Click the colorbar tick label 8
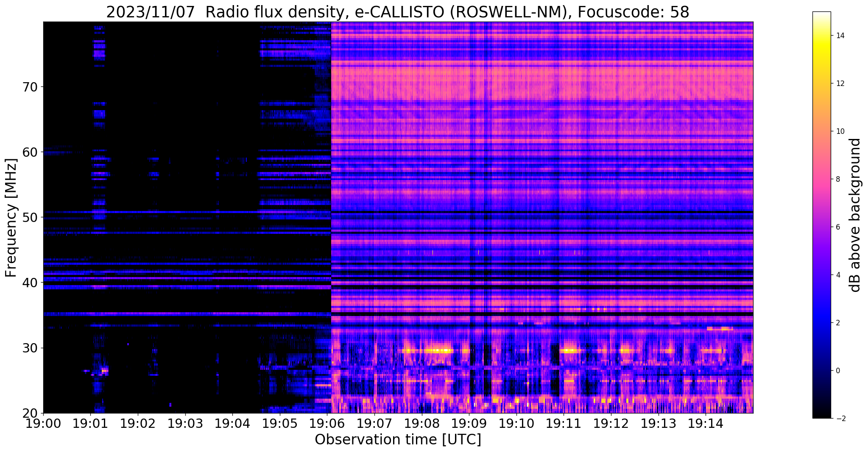Viewport: 868px width, 452px height. [837, 179]
